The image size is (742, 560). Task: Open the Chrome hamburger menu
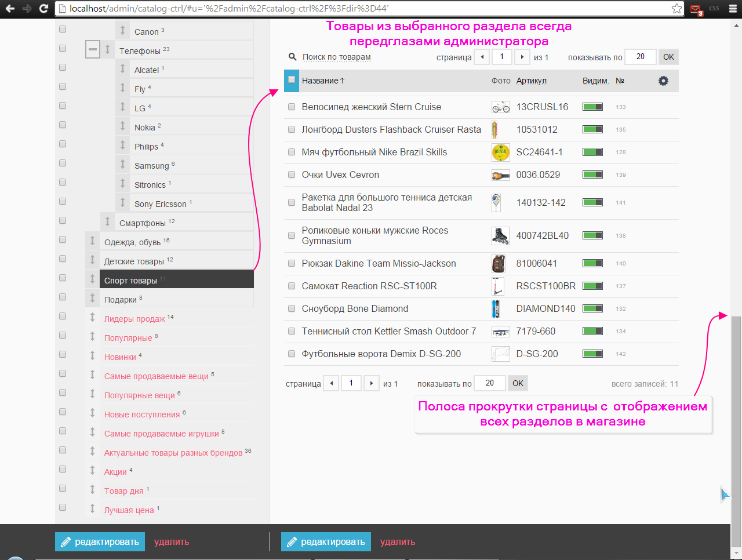point(733,9)
